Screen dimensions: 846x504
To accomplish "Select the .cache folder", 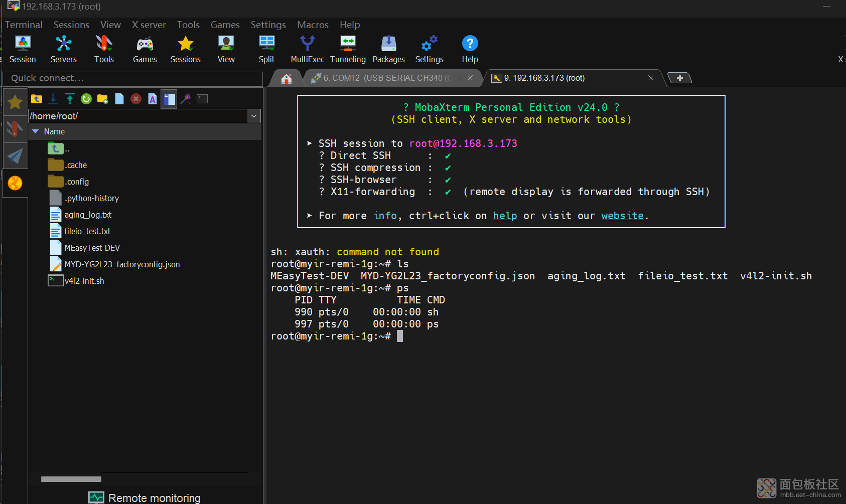I will tap(67, 165).
